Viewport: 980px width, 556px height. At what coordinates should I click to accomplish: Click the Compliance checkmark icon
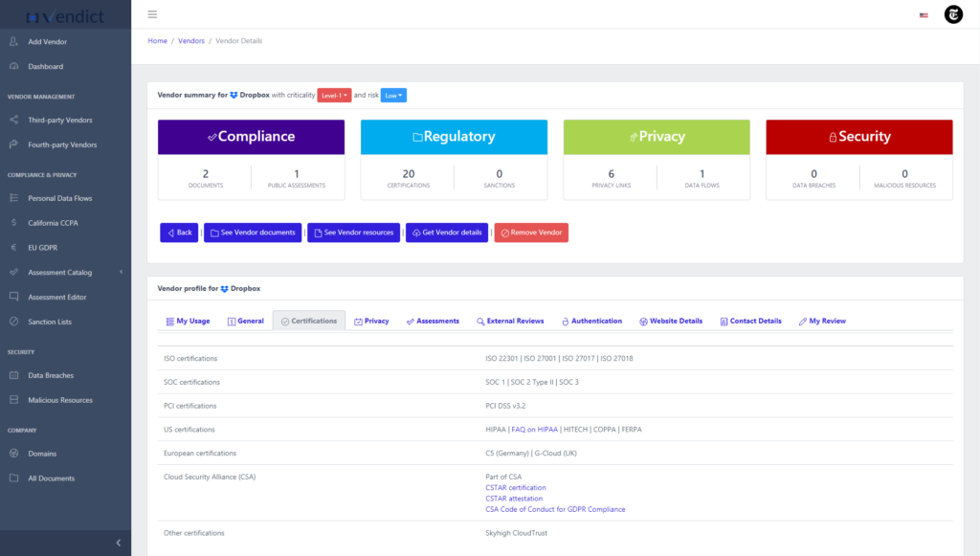coord(212,137)
